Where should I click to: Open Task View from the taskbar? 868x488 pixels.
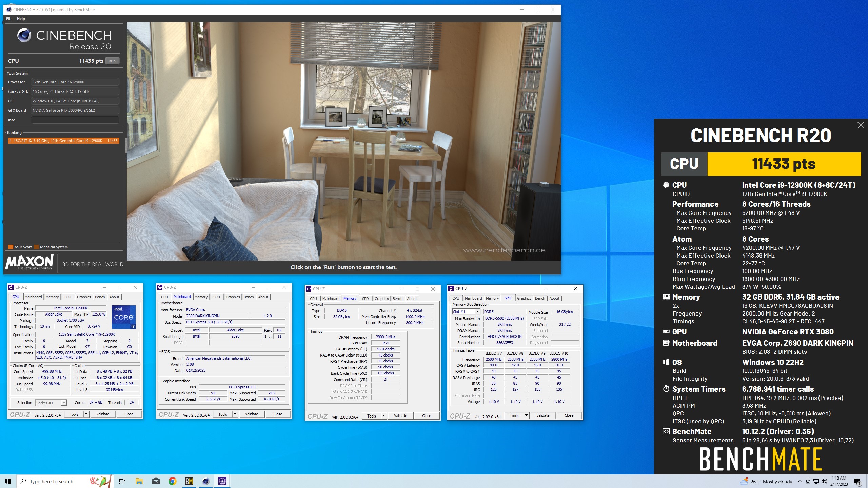point(122,481)
